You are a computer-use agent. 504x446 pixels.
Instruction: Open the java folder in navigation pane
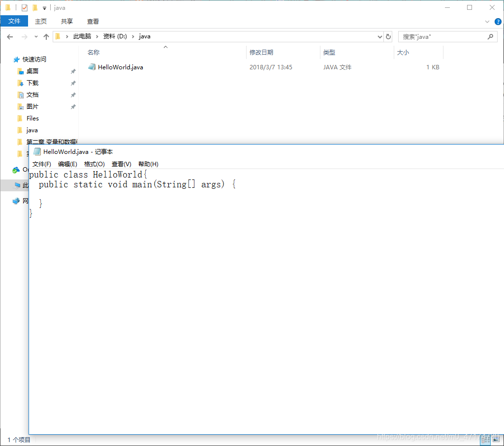(32, 130)
